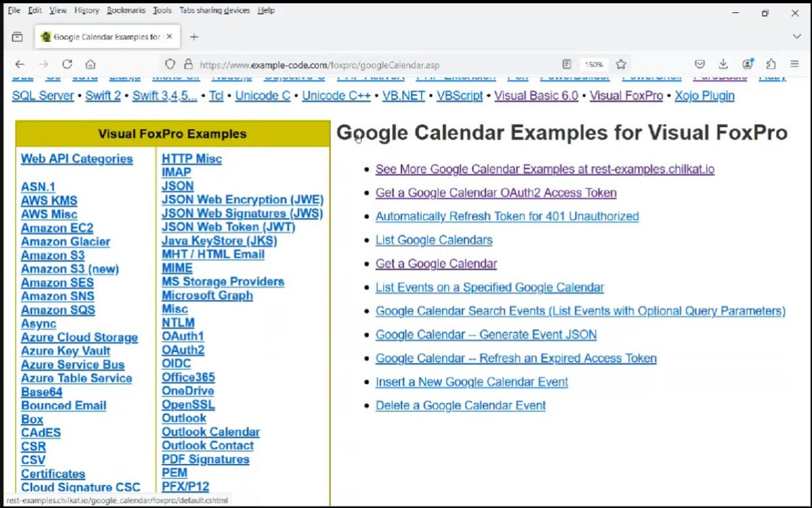Open See More Google Calendar Examples link
Viewport: 812px width, 508px height.
point(545,169)
